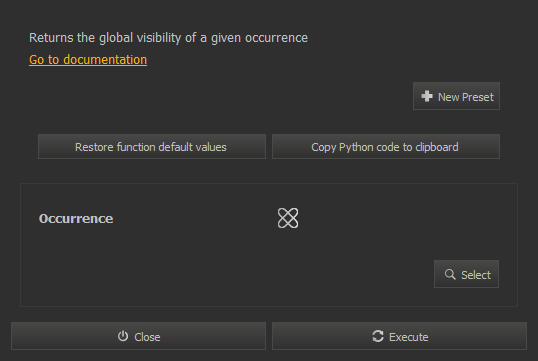Select an occurrence with the Select button
538x361 pixels.
click(466, 274)
